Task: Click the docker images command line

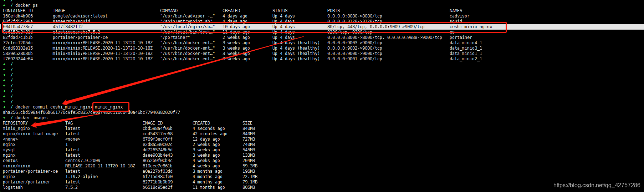Action: pyautogui.click(x=31, y=118)
